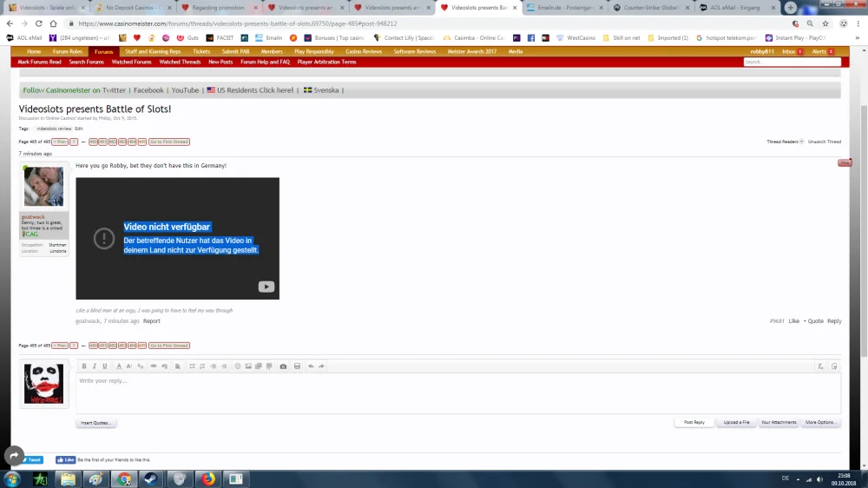
Task: Insert an unordered bullet list
Action: point(192,366)
